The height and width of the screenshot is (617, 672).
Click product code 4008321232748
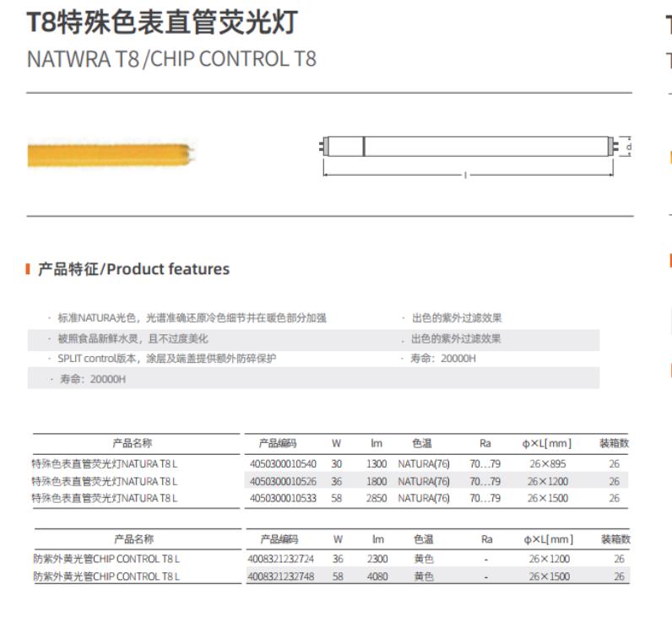283,576
